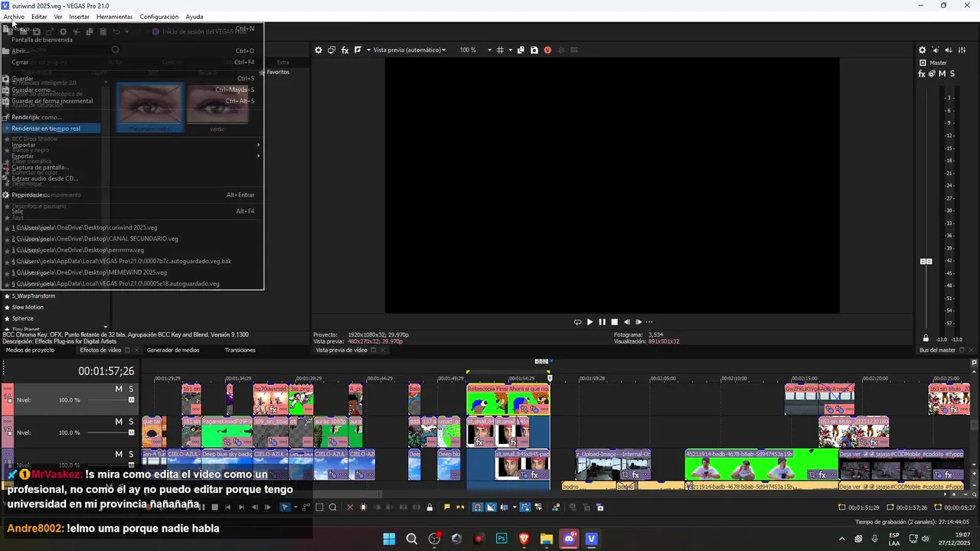Toggle automatic crossfades

click(x=491, y=507)
